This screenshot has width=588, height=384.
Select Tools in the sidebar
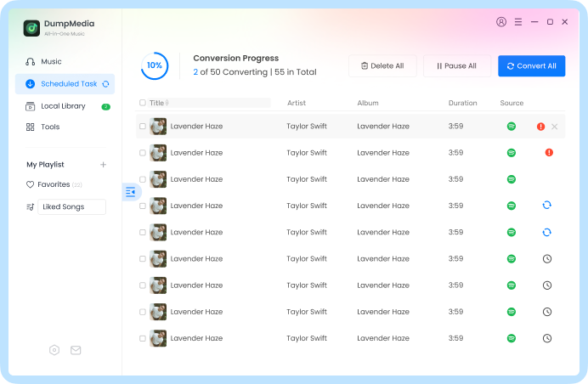click(50, 127)
